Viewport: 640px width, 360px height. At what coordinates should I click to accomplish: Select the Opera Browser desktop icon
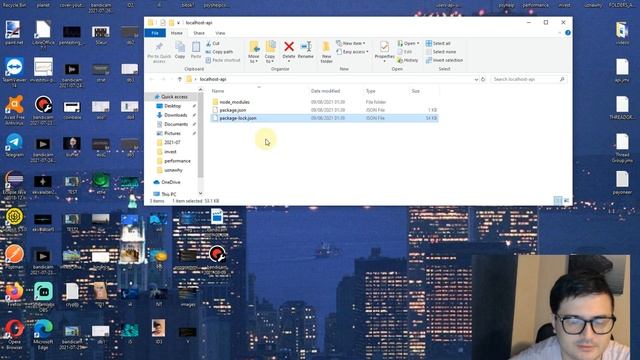[14, 335]
